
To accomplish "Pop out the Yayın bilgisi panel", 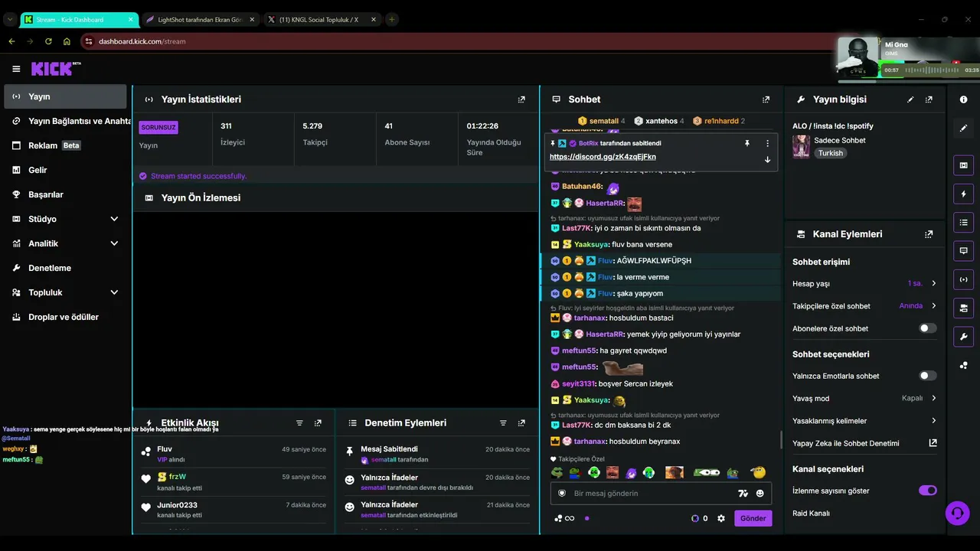I will coord(929,99).
